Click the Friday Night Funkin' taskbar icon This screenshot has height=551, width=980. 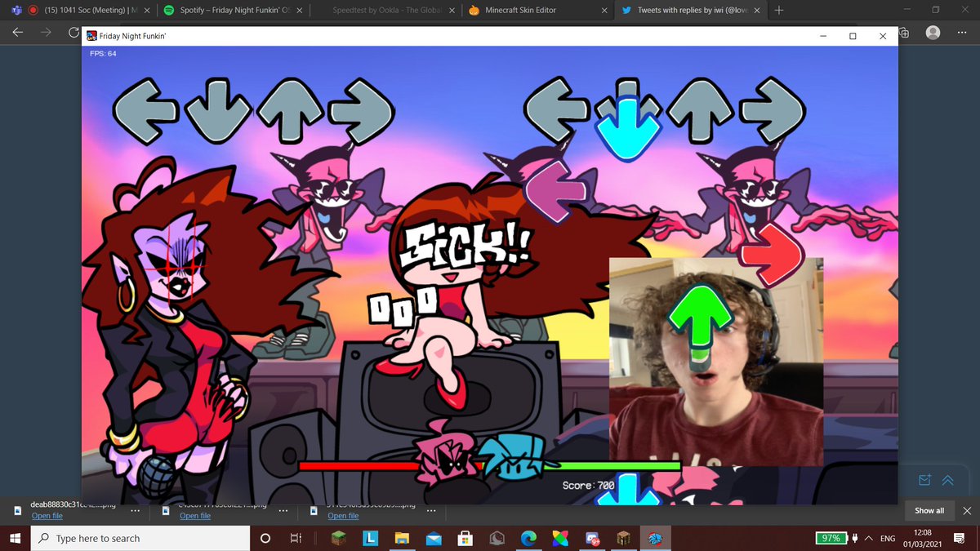pyautogui.click(x=656, y=538)
